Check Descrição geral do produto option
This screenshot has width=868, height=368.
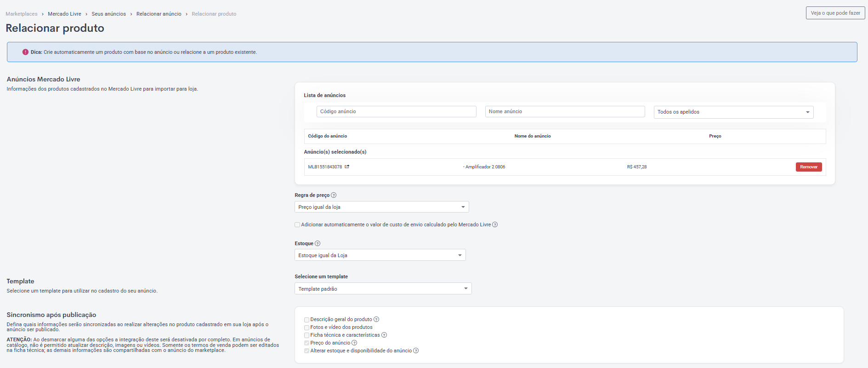point(306,320)
